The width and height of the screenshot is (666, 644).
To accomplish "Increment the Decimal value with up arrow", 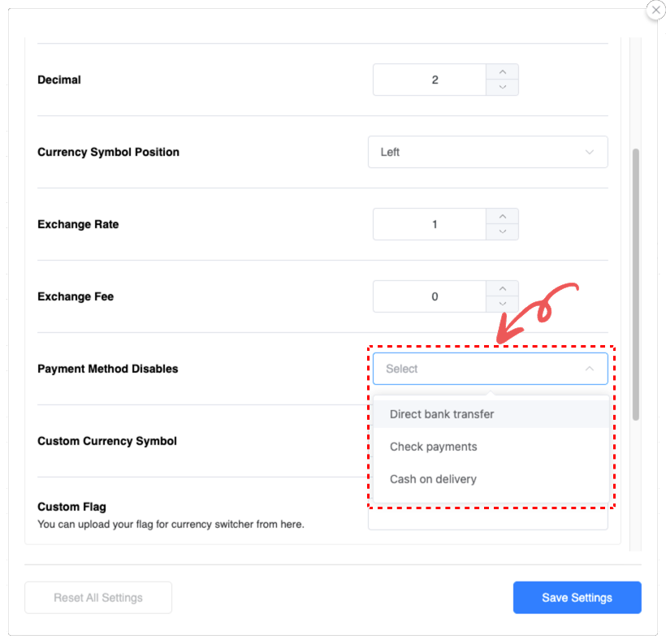I will point(502,72).
